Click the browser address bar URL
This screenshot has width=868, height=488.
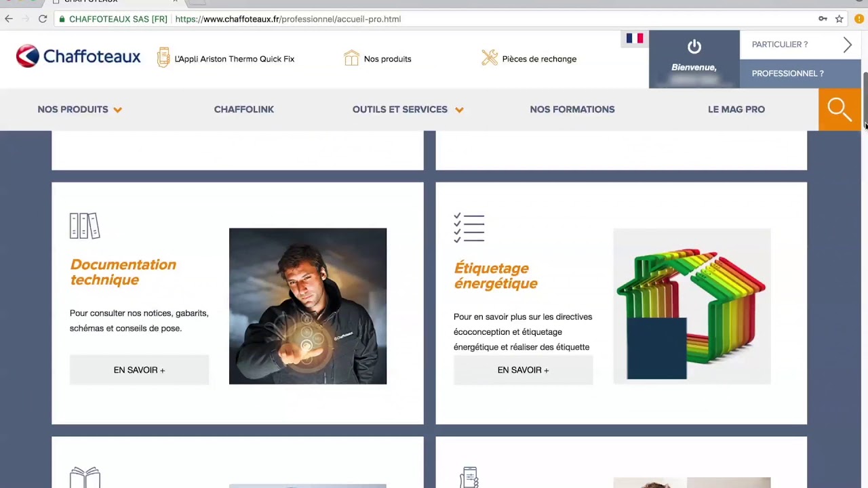click(288, 19)
